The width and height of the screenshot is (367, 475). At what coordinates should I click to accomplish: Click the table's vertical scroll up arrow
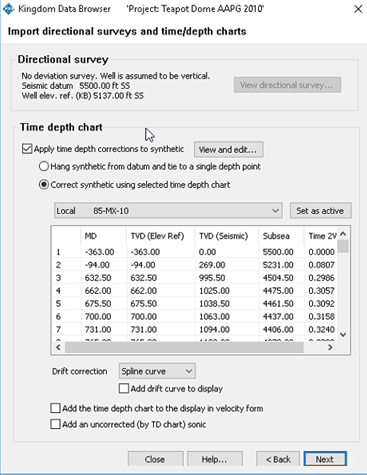(343, 234)
